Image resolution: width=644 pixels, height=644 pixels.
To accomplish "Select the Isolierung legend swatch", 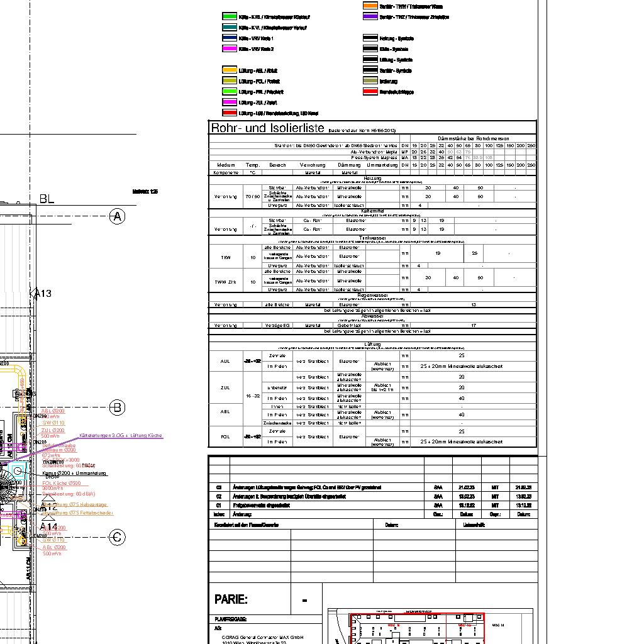I will click(x=370, y=81).
